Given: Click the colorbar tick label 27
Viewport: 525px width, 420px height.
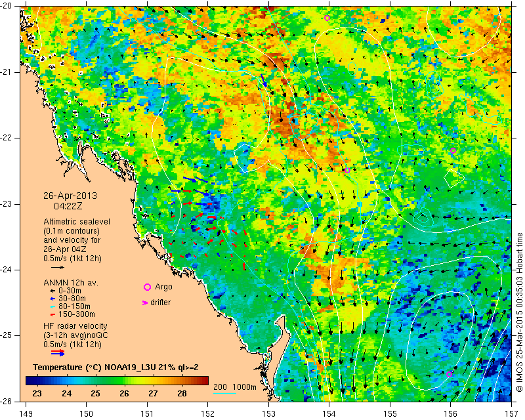Looking at the screenshot, I should [x=153, y=394].
